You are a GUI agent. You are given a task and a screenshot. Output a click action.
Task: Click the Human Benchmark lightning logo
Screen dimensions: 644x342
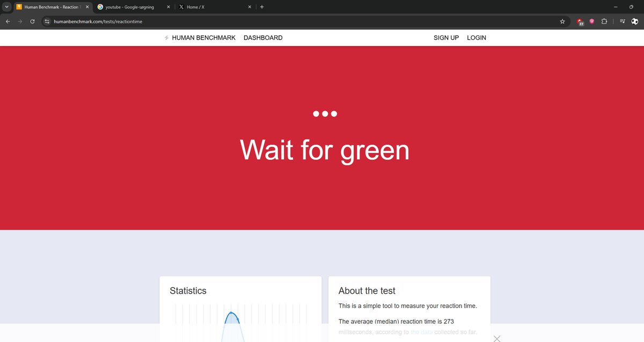[x=166, y=38]
